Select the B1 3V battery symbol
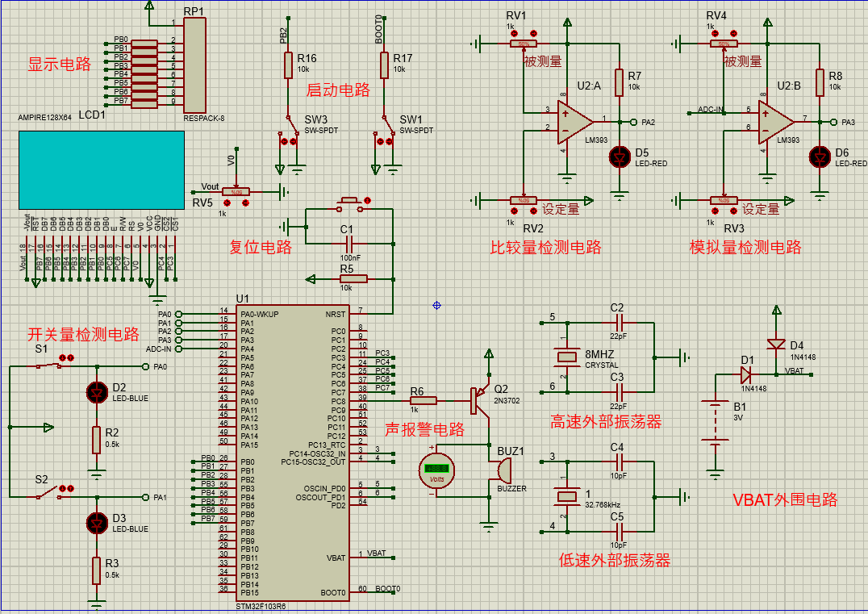Image resolution: width=868 pixels, height=614 pixels. (715, 422)
